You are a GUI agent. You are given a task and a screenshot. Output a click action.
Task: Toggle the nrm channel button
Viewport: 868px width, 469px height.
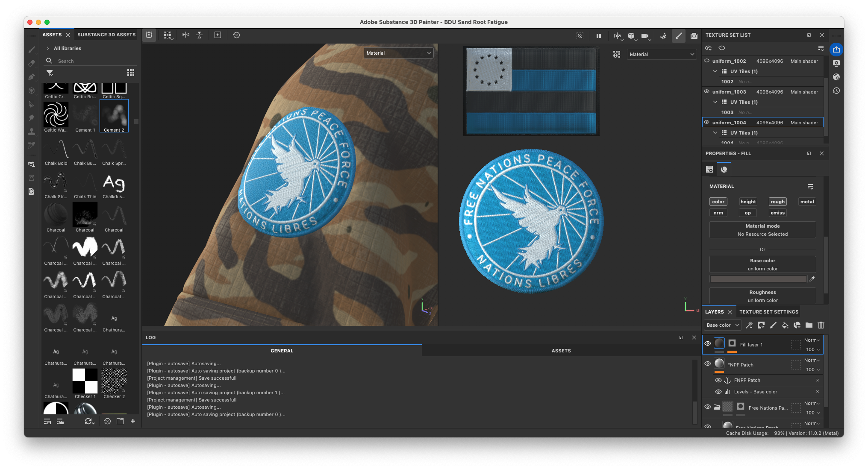click(x=718, y=213)
